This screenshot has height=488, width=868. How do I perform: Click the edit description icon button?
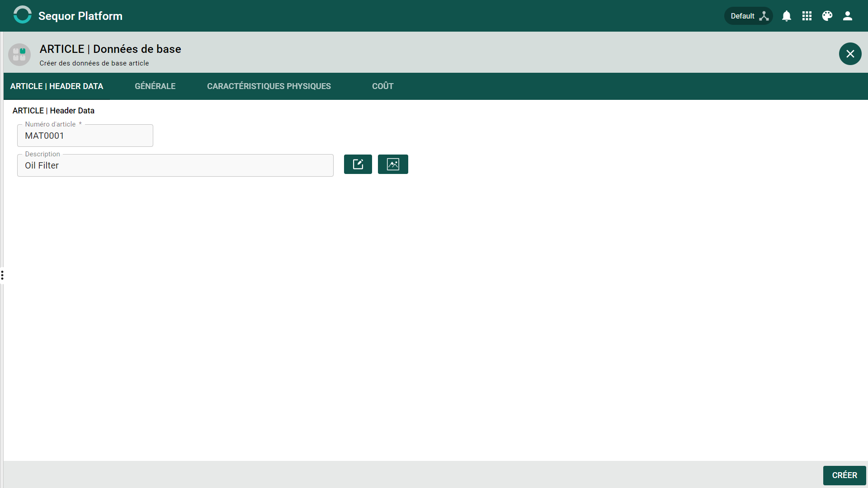click(x=358, y=164)
